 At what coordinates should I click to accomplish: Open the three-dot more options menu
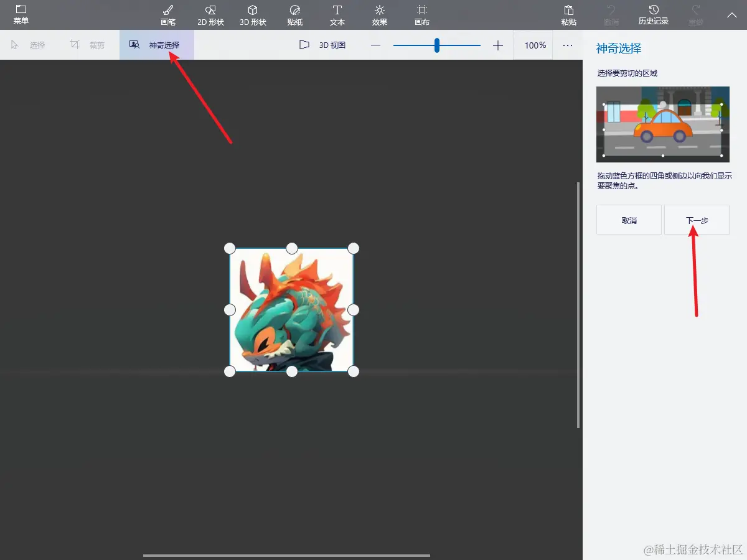click(568, 45)
